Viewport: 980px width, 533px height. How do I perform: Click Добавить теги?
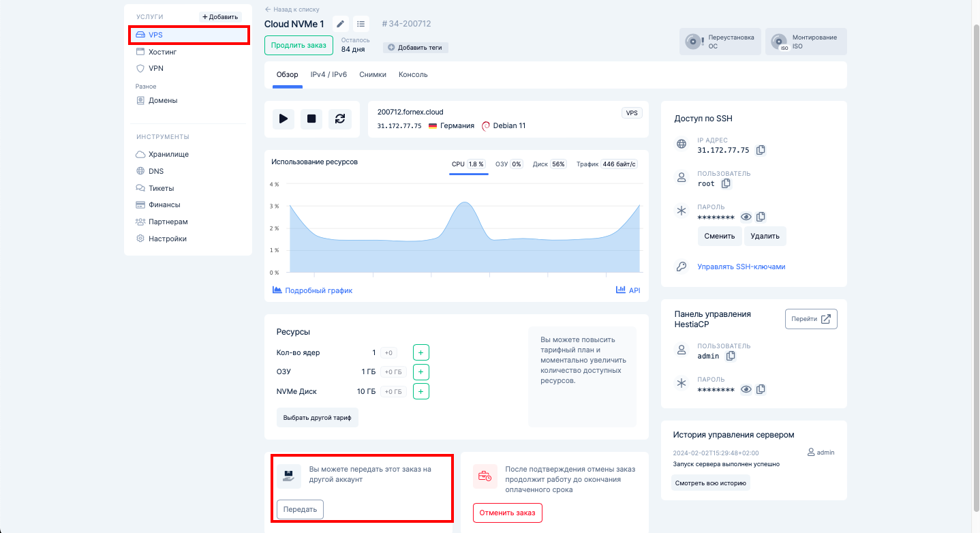[x=416, y=48]
